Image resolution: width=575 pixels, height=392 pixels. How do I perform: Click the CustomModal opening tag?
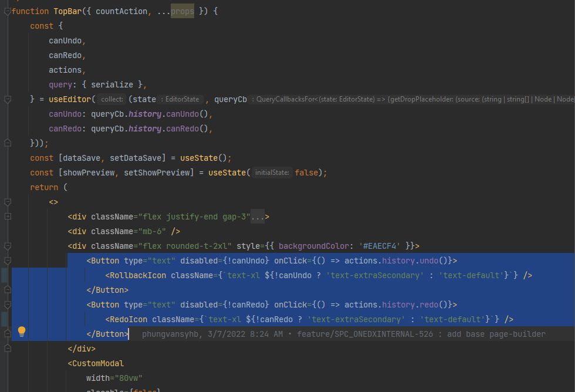coord(96,363)
